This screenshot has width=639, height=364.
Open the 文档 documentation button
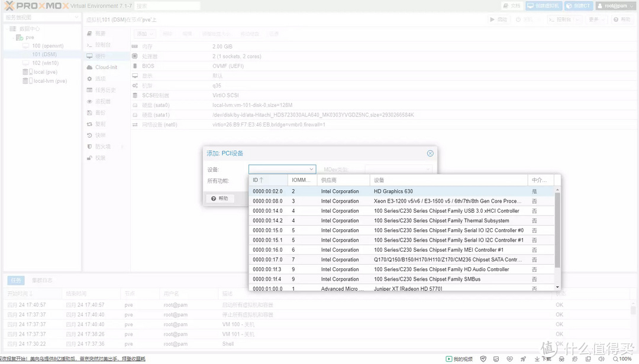pyautogui.click(x=512, y=6)
